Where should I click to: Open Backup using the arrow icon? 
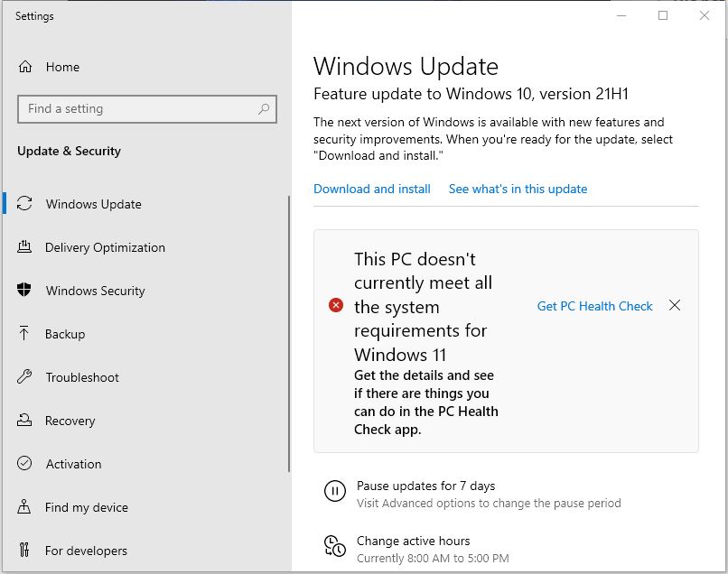24,333
